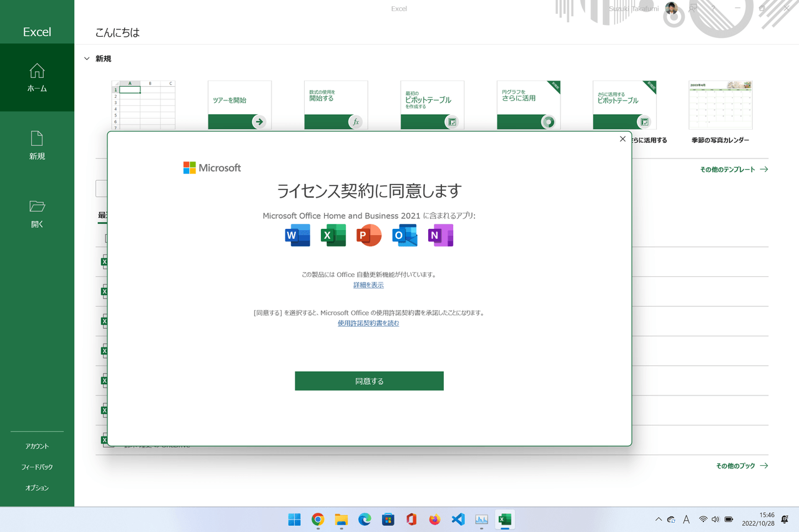Open the 使用許諾契約書を読む link

(x=368, y=323)
